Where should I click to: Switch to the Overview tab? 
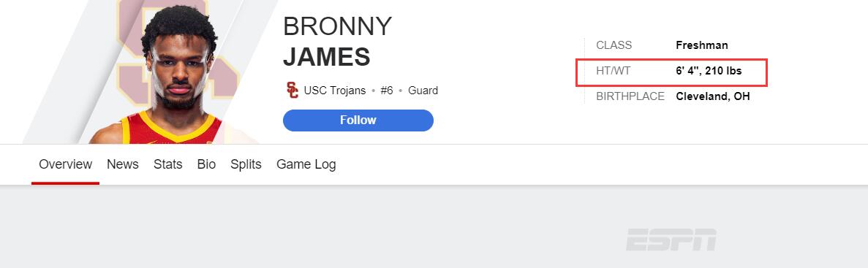[65, 164]
